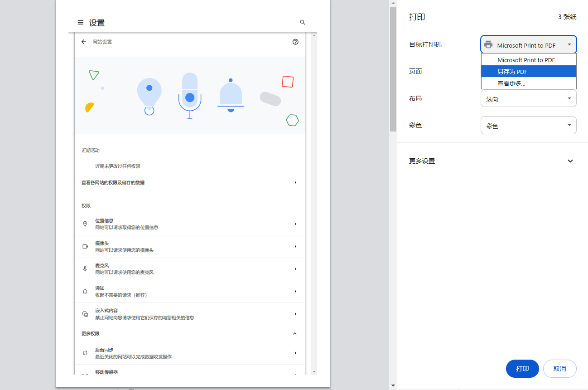Click the search magnifier icon in preview
The image size is (588, 390).
(303, 22)
